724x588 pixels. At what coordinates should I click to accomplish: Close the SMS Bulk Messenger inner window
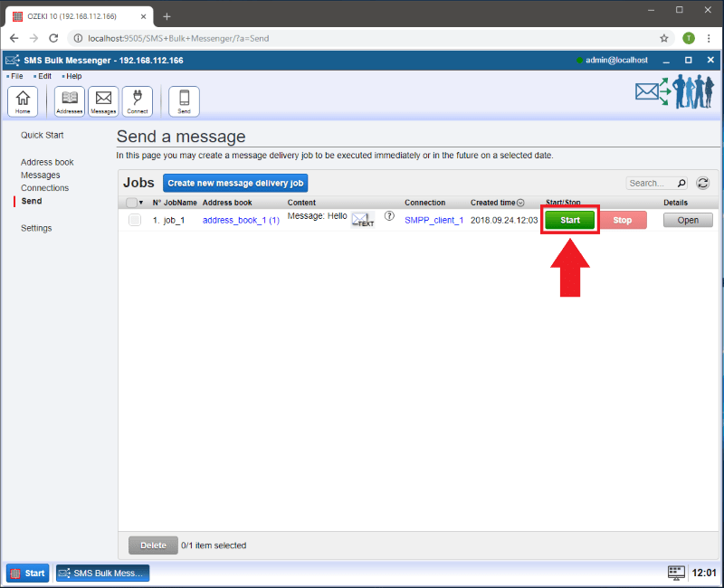(710, 60)
